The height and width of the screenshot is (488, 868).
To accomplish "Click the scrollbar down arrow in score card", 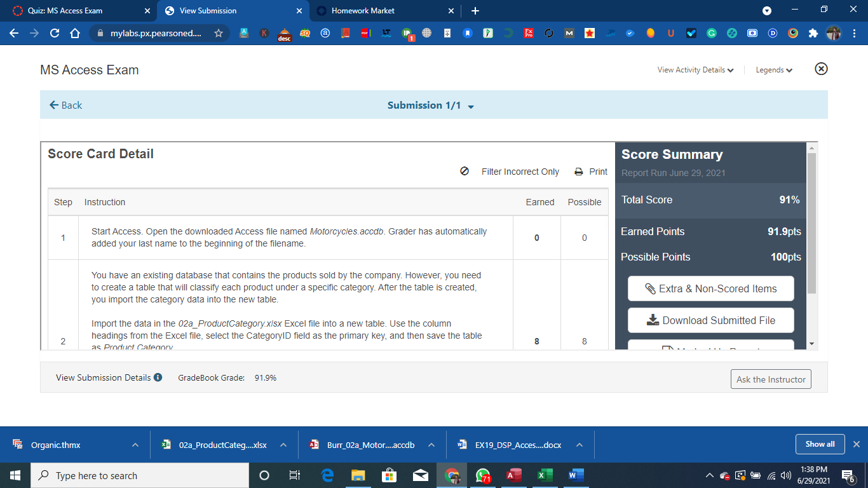I will point(811,344).
